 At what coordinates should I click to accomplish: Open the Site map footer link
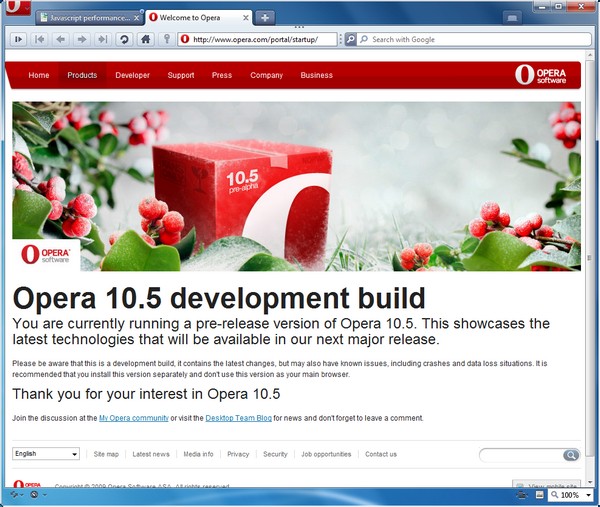106,454
